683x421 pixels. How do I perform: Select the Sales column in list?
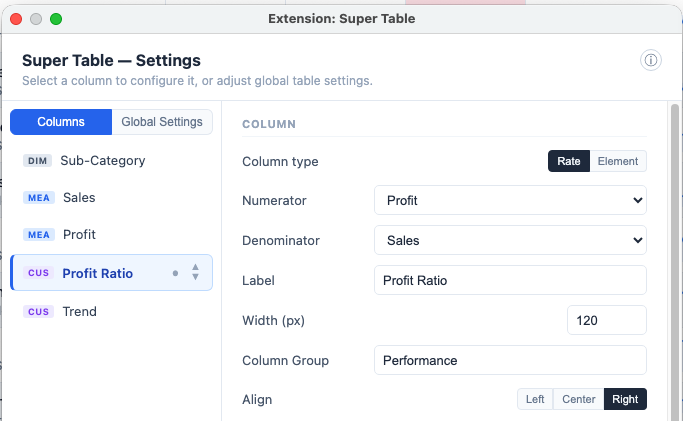click(x=112, y=198)
